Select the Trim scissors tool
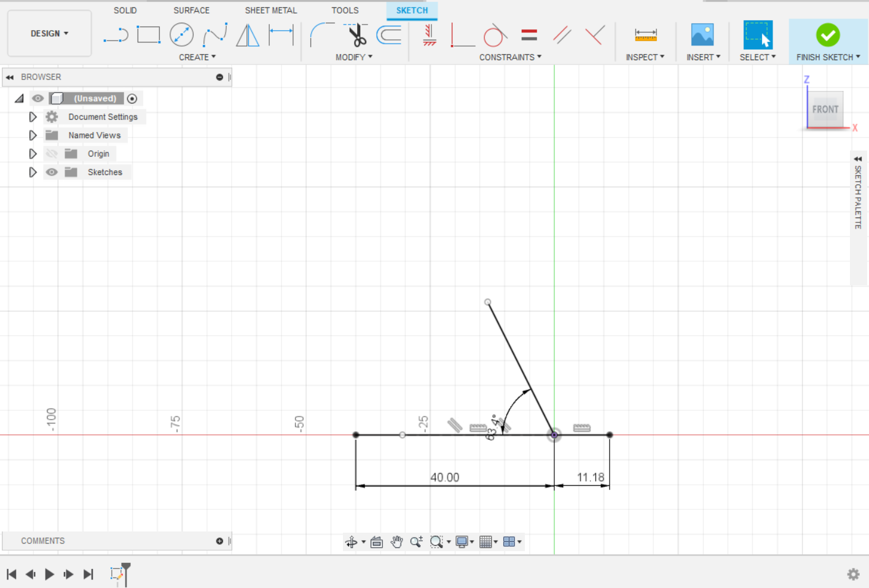 click(x=356, y=35)
